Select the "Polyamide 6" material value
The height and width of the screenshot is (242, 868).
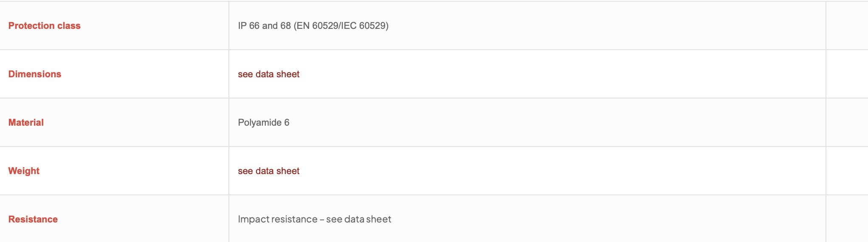point(263,123)
